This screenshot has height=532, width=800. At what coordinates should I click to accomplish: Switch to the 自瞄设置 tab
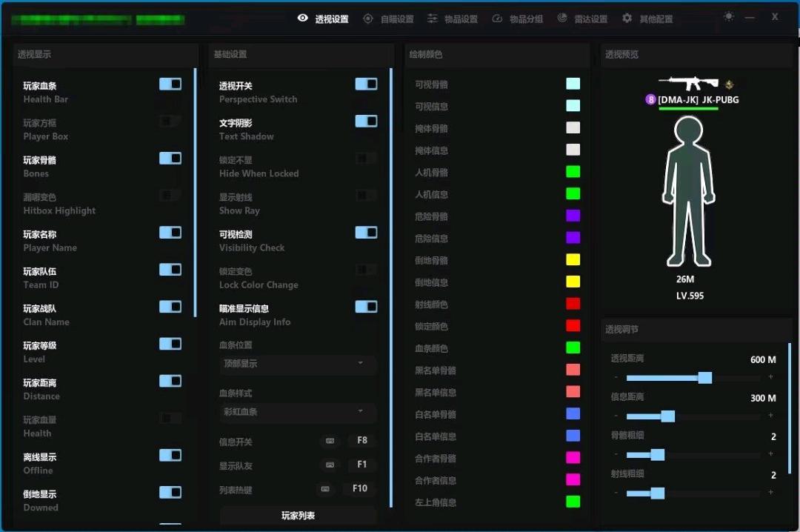click(388, 19)
